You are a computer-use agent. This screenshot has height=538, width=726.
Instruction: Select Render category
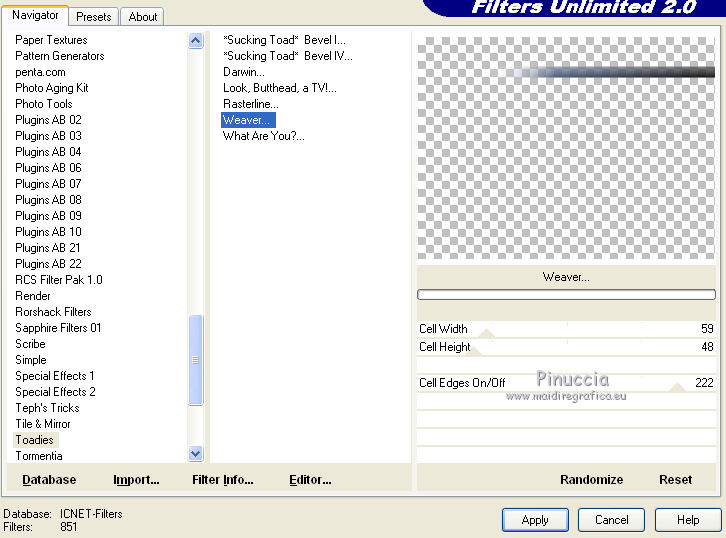click(32, 296)
